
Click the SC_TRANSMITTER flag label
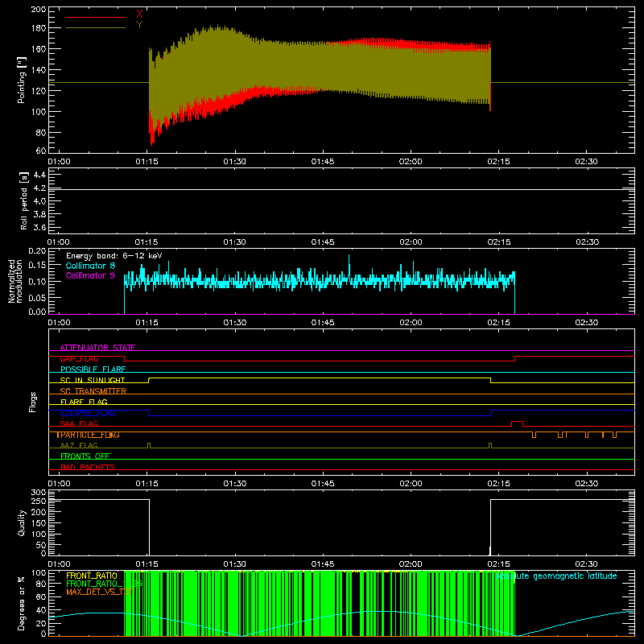(93, 391)
